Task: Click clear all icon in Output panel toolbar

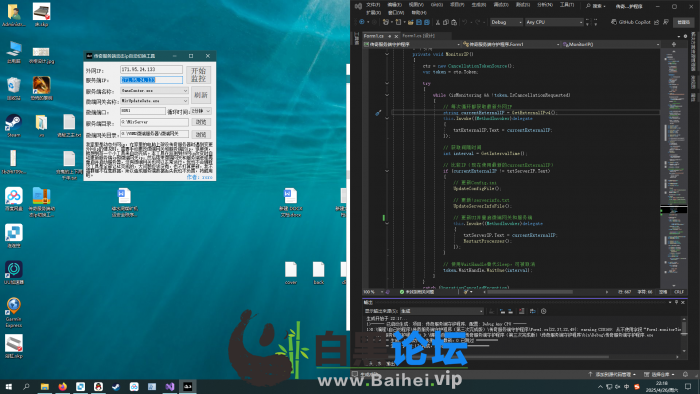Action: pyautogui.click(x=521, y=311)
